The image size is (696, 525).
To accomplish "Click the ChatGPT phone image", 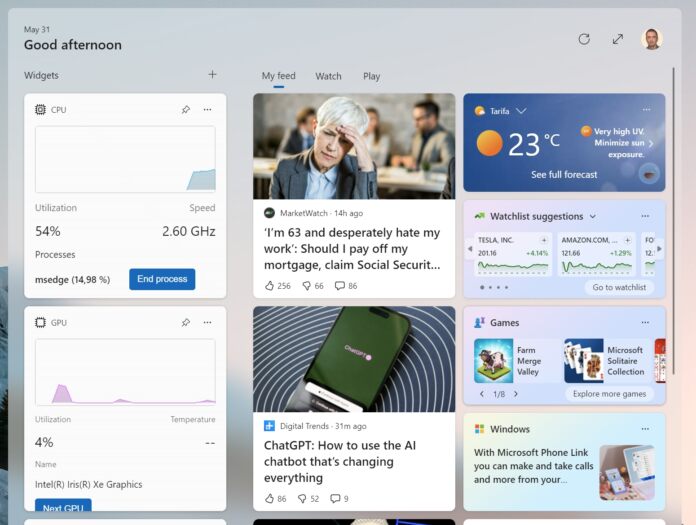I will [354, 359].
